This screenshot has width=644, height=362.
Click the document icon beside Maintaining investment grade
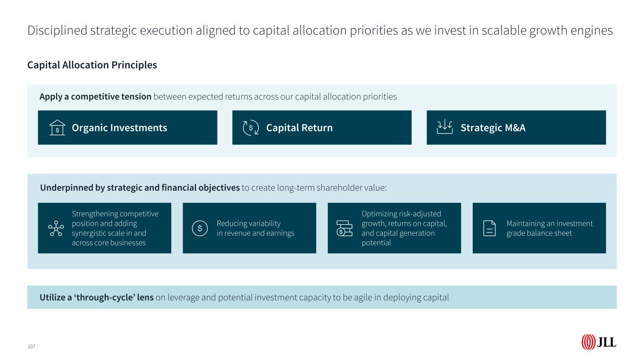(490, 228)
